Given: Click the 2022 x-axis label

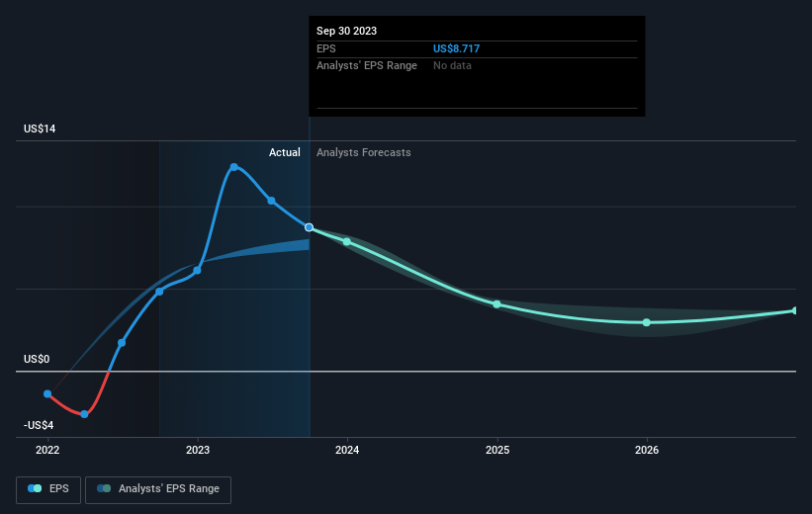Looking at the screenshot, I should (x=47, y=450).
